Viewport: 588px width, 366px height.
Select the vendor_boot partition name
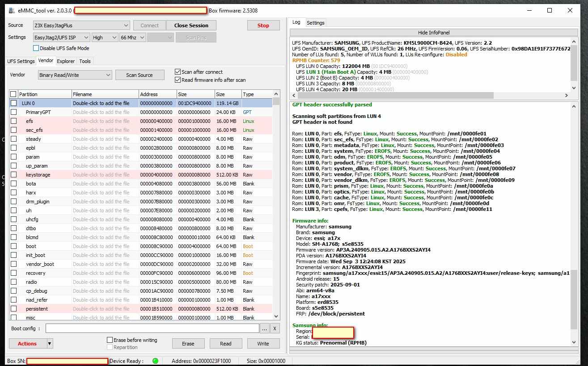40,264
